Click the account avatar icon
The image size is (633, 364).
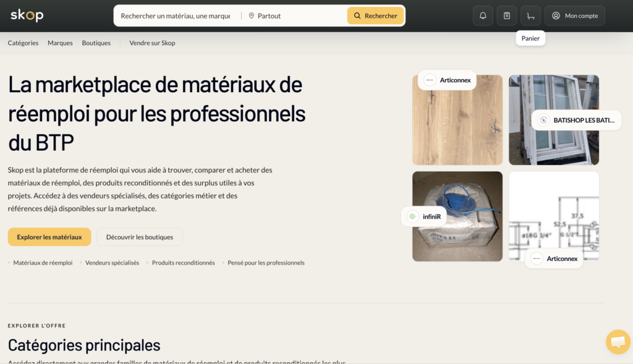point(556,15)
